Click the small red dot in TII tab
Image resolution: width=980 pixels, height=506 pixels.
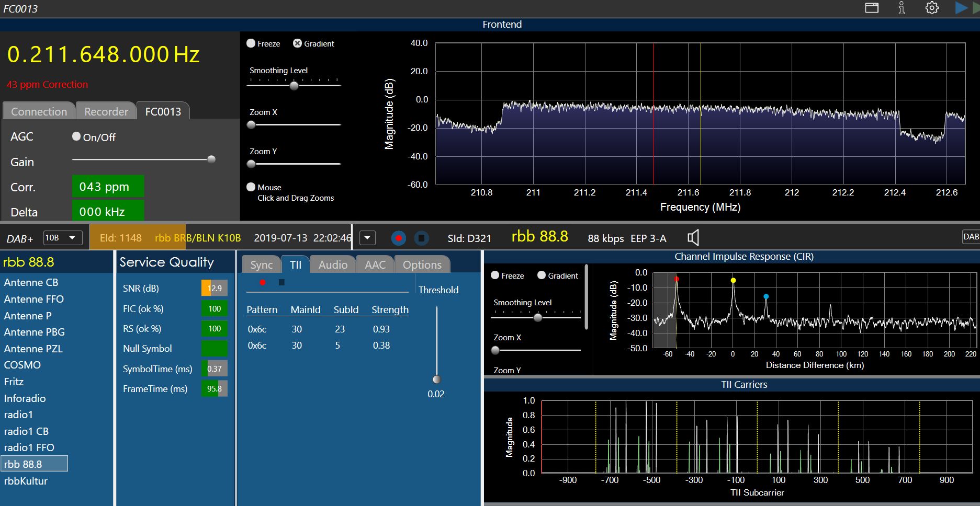(263, 283)
